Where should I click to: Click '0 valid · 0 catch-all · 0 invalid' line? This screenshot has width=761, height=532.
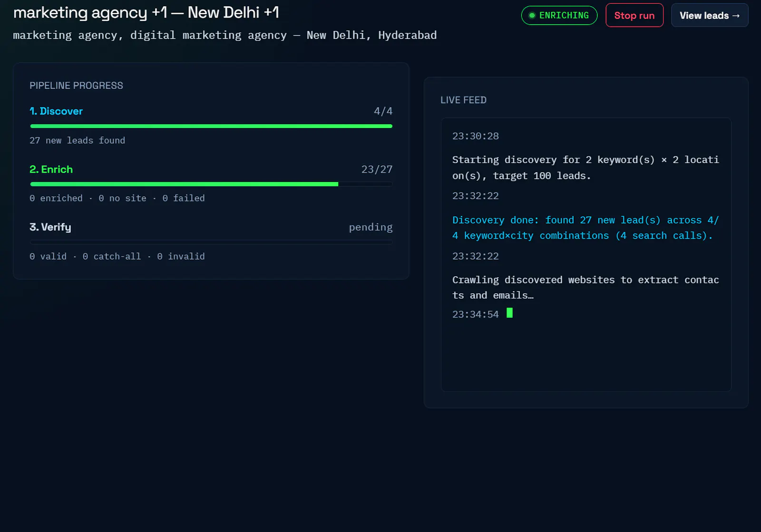tap(117, 256)
